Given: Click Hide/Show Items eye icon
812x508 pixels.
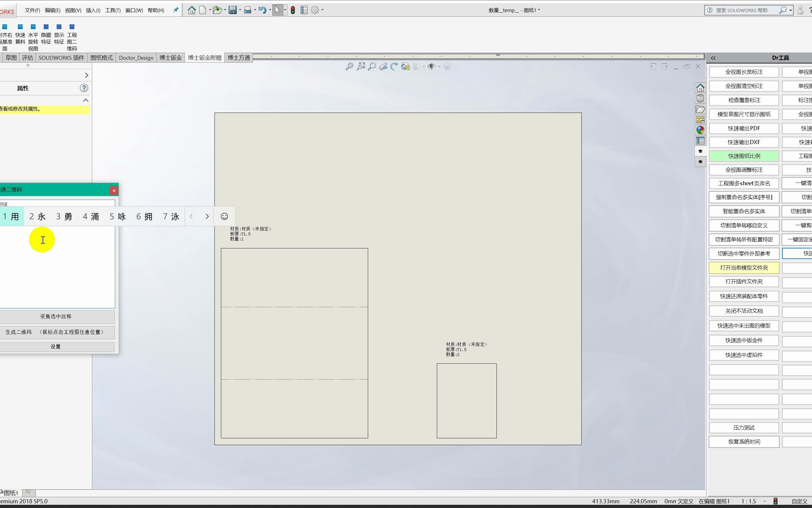Looking at the screenshot, I should pos(432,66).
